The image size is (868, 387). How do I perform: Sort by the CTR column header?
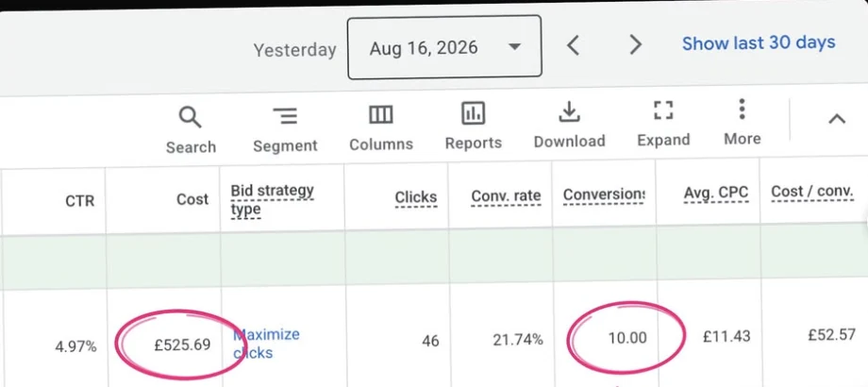[79, 201]
